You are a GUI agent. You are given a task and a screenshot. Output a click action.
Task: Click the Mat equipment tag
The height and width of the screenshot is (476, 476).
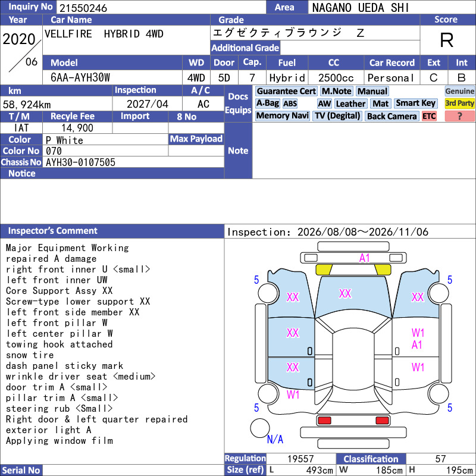380,104
